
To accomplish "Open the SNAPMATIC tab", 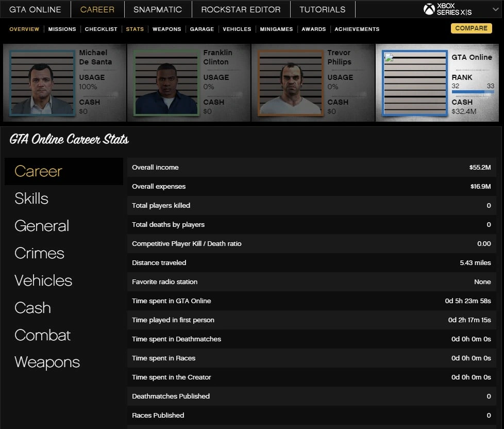I will [x=158, y=9].
